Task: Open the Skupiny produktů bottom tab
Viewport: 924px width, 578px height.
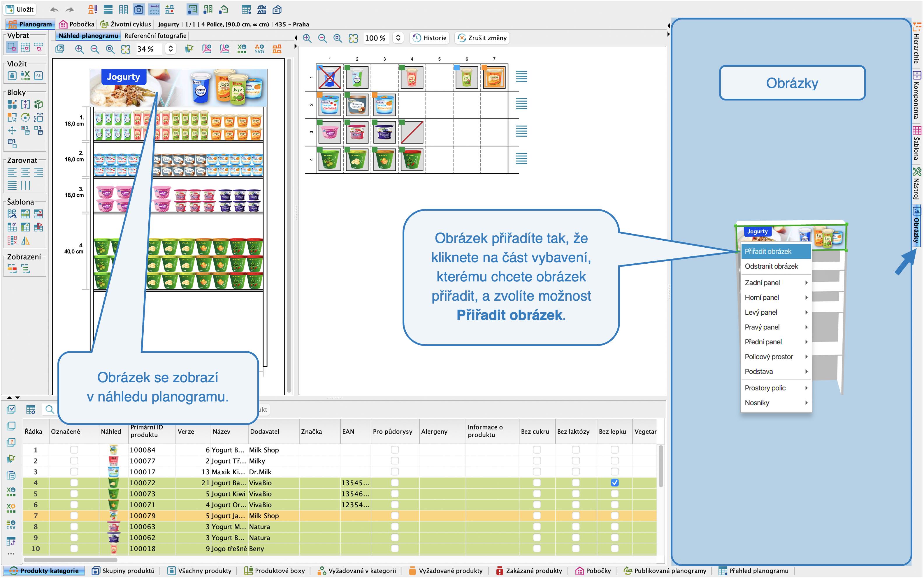Action: (124, 571)
